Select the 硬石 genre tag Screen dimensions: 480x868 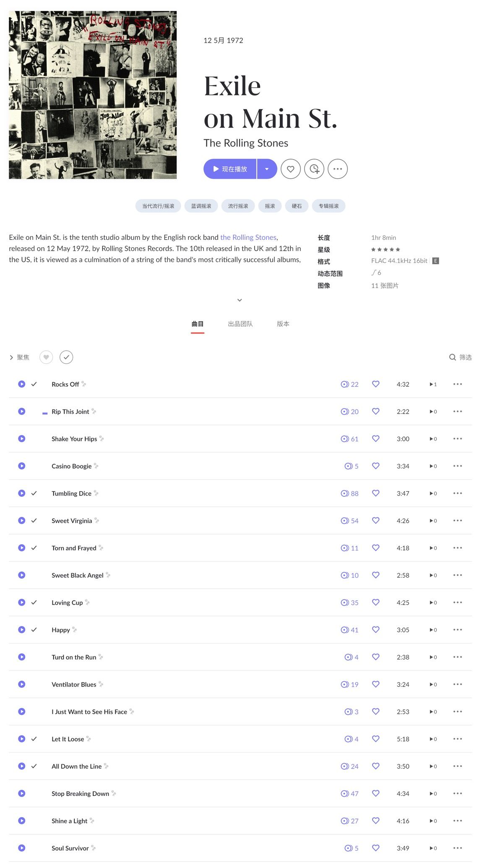(297, 206)
